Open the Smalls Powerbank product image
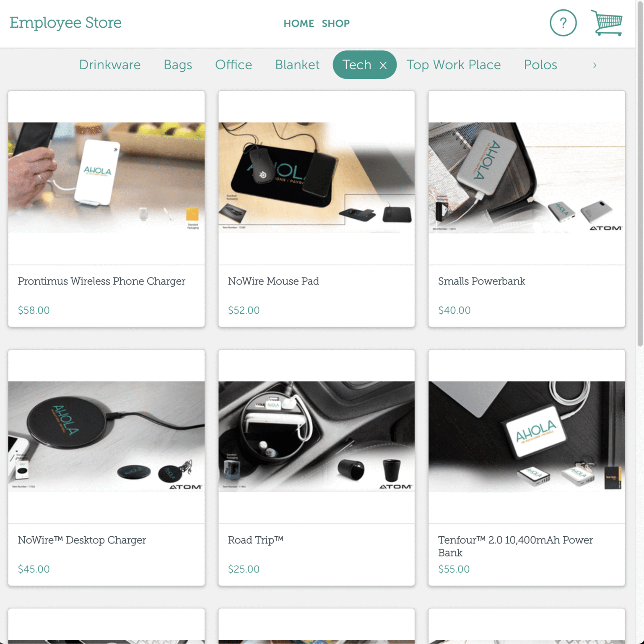This screenshot has height=644, width=644. (527, 177)
